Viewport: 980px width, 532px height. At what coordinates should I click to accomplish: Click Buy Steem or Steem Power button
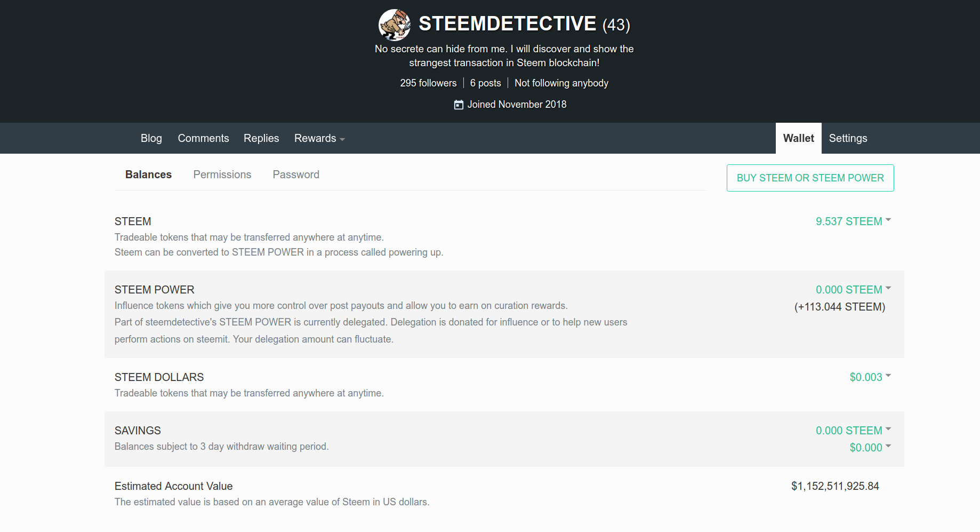810,178
